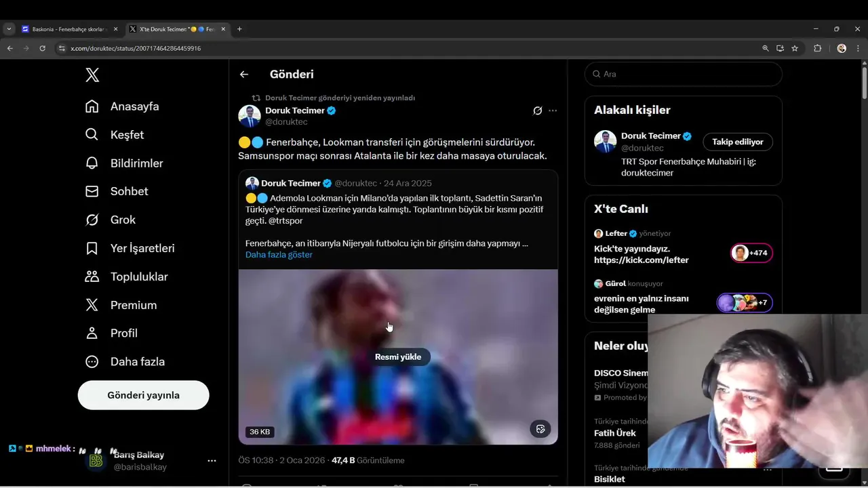Click the Premium X icon

92,305
